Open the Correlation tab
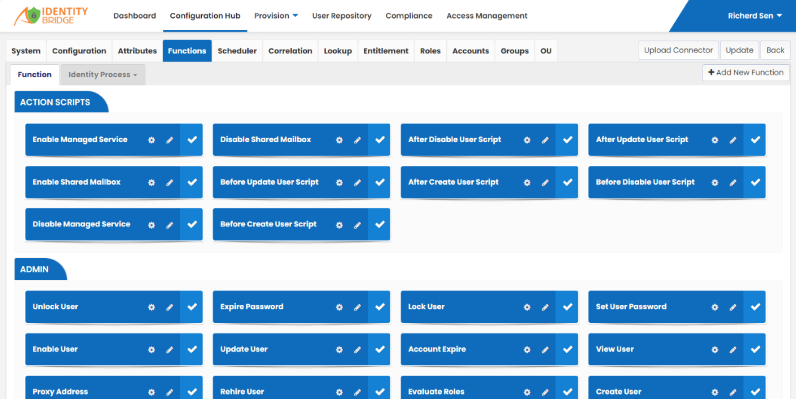Viewport: 796px width, 399px height. tap(290, 51)
